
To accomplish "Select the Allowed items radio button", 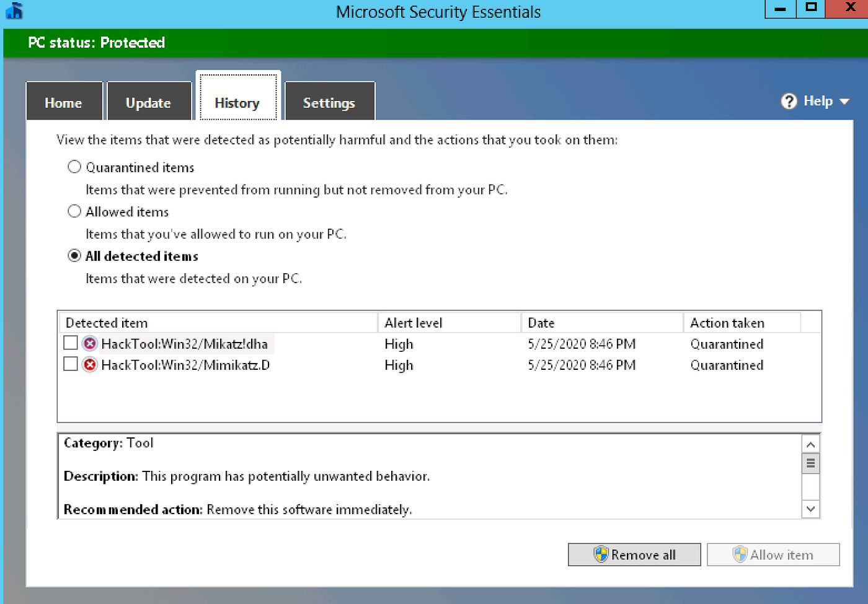I will 74,211.
